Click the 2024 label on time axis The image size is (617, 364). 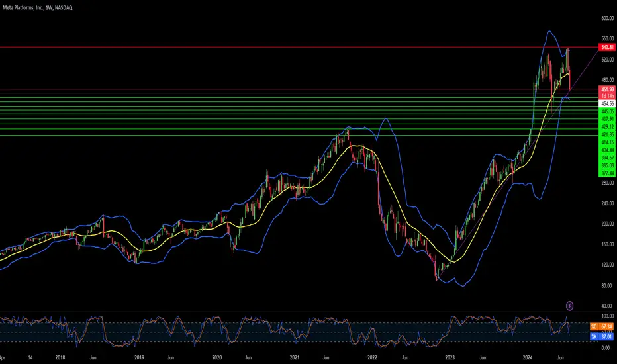[528, 357]
